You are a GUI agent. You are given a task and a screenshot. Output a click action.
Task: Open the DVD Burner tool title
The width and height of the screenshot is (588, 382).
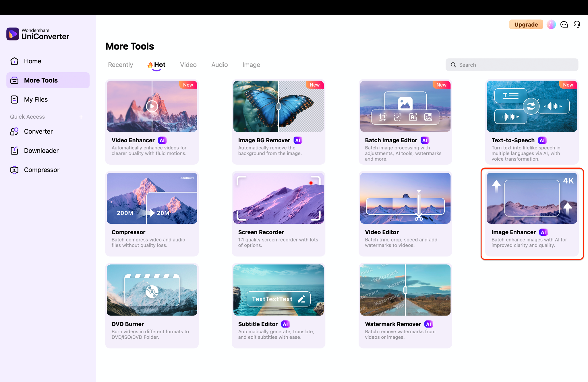coord(128,324)
